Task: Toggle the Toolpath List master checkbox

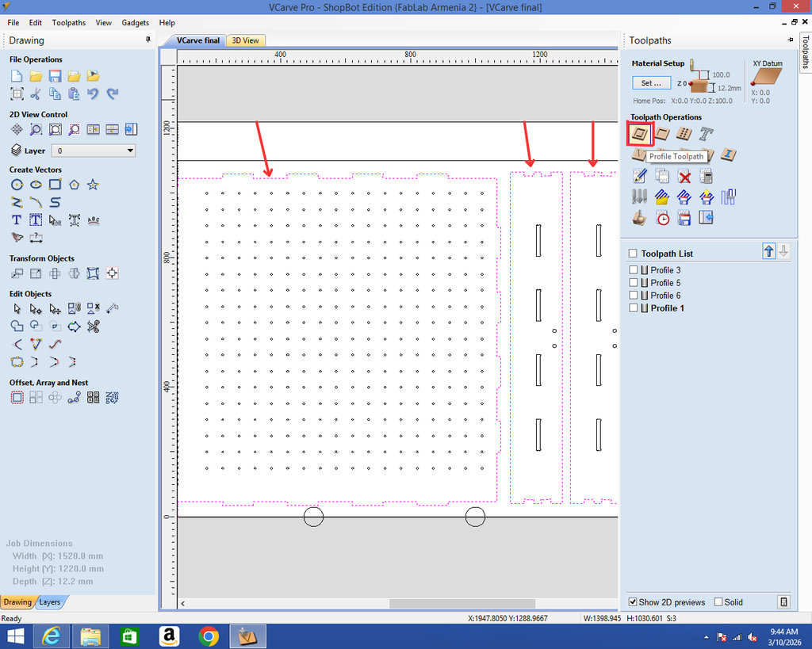Action: pos(632,254)
